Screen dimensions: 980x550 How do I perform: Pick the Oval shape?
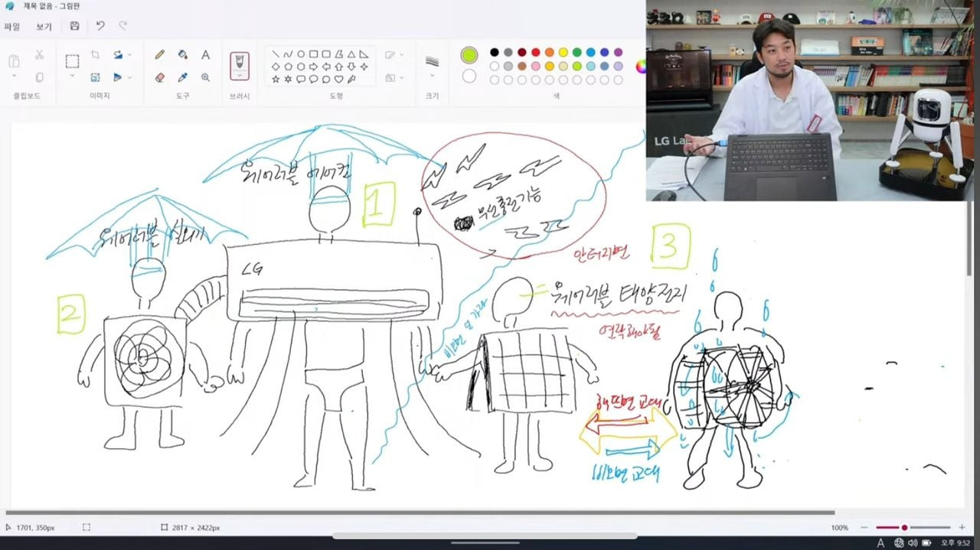pyautogui.click(x=301, y=54)
